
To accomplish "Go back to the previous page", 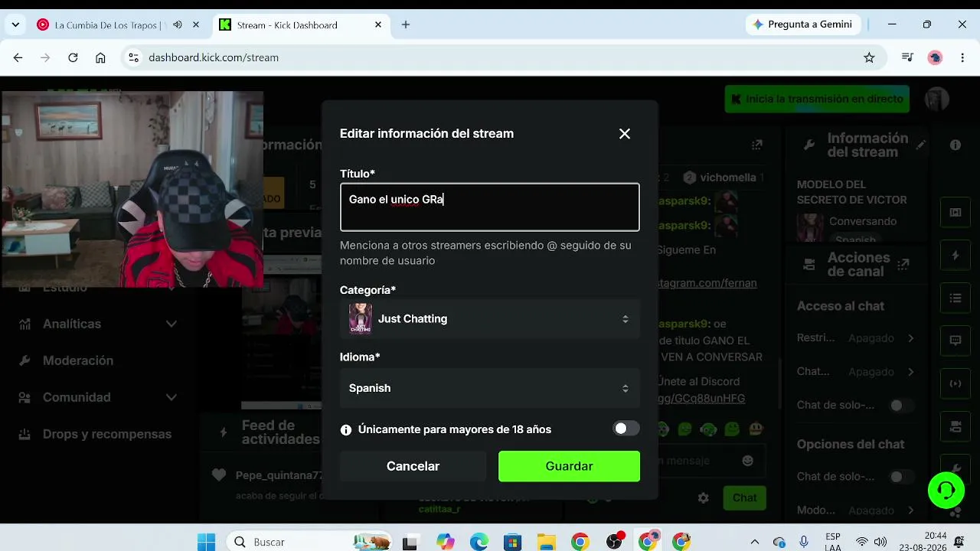I will point(18,57).
